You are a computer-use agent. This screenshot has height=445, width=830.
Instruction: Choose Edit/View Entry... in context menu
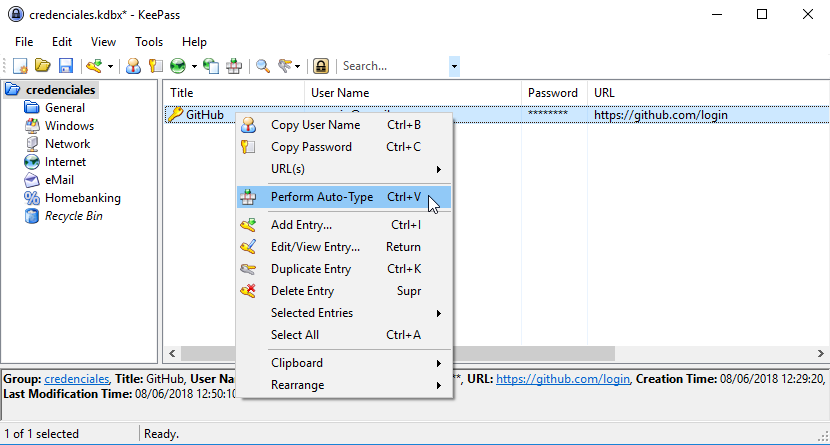[344, 247]
